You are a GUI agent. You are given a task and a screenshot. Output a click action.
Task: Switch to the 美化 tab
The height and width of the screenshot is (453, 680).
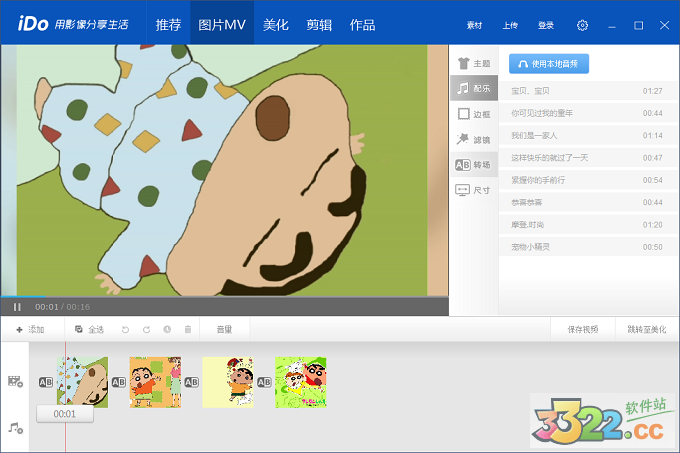tap(276, 23)
